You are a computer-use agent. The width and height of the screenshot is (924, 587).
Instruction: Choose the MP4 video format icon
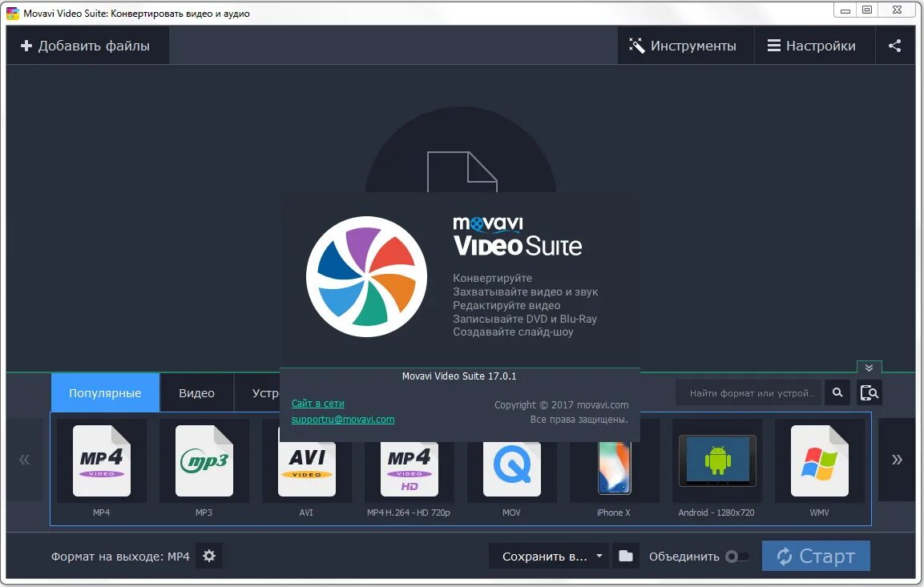pos(101,461)
